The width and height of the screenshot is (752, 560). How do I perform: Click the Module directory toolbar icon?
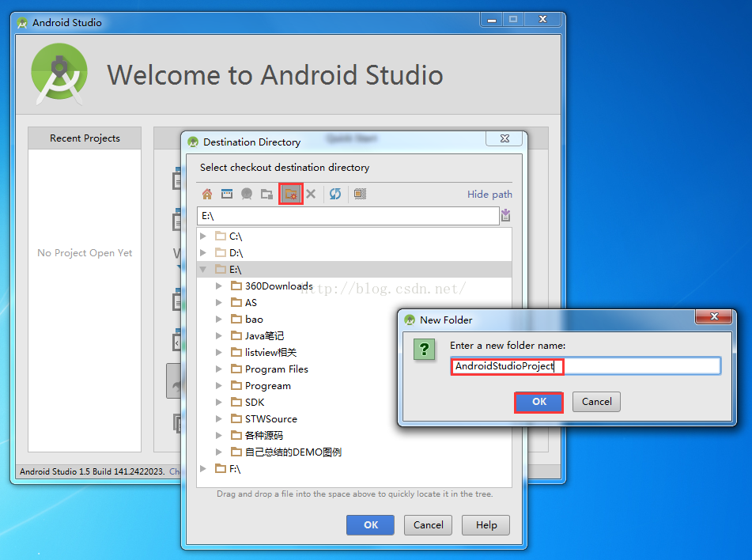coord(266,194)
